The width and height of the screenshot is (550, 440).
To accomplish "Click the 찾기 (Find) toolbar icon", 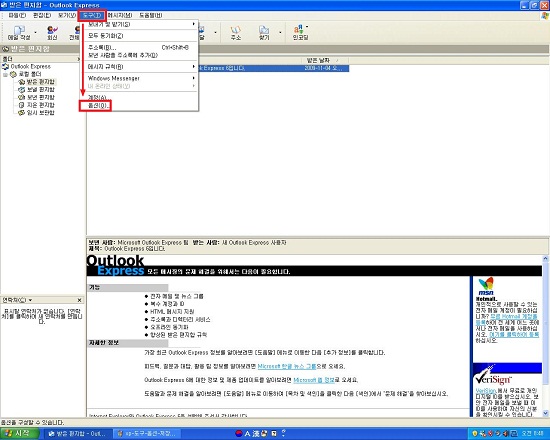I will pyautogui.click(x=264, y=33).
